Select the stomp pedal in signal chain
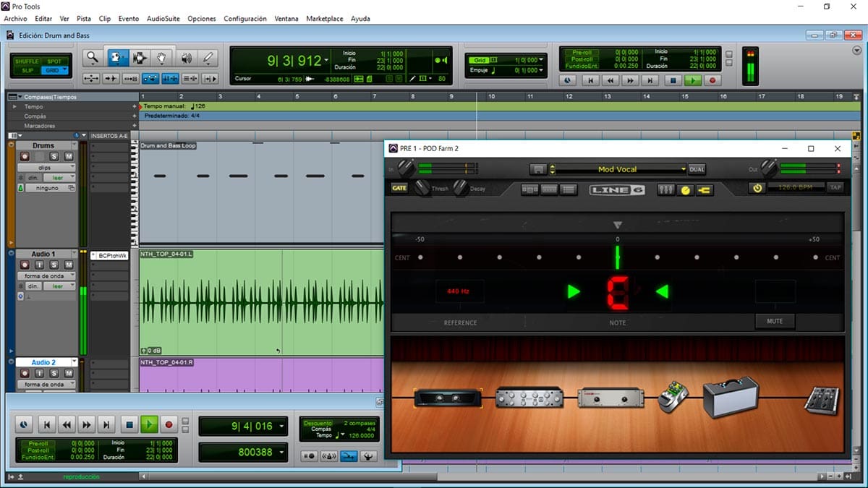The width and height of the screenshot is (868, 488). (x=672, y=398)
